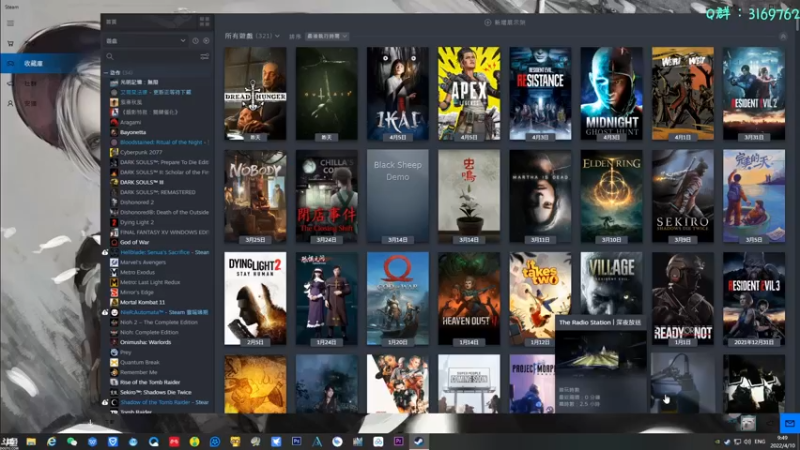Select Aragami in the game list
The width and height of the screenshot is (800, 450).
point(131,122)
